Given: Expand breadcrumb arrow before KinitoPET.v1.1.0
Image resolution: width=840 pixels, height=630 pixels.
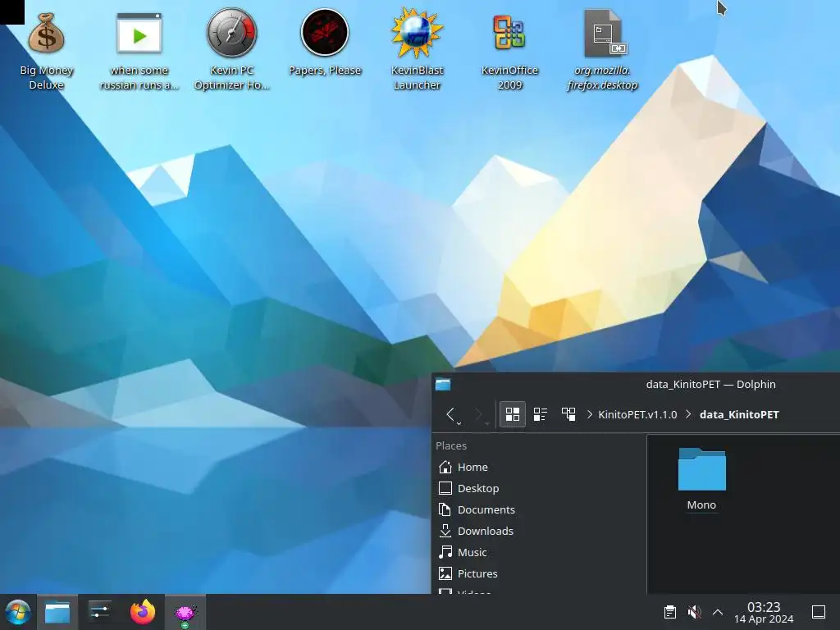Looking at the screenshot, I should point(590,414).
